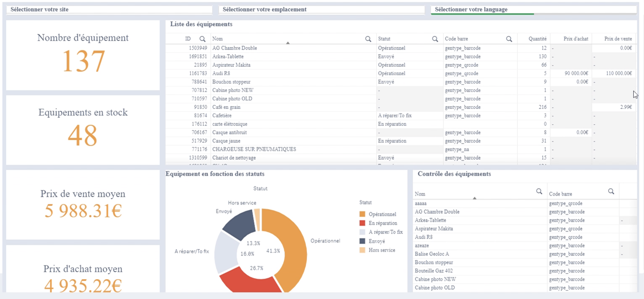Select En réparation red legend swatch
Viewport: 644px width, 299px height.
click(362, 223)
